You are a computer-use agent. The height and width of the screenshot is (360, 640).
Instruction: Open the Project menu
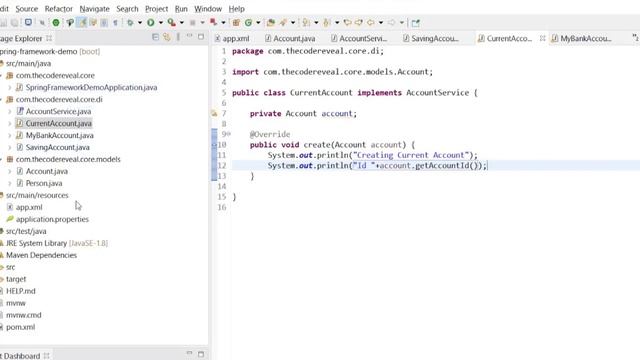[x=156, y=9]
